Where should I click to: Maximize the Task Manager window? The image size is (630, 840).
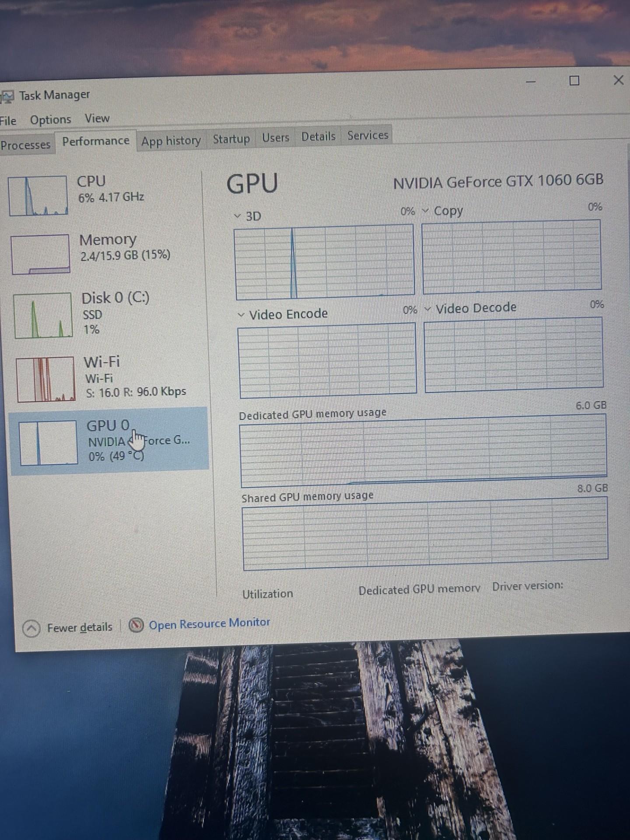click(574, 80)
